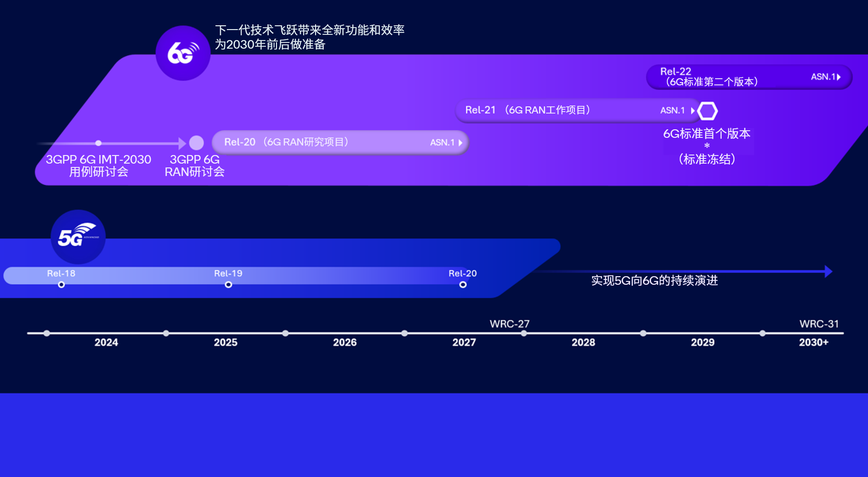This screenshot has height=477, width=868.
Task: Click the 2024 timeline tick marker
Action: 46,333
